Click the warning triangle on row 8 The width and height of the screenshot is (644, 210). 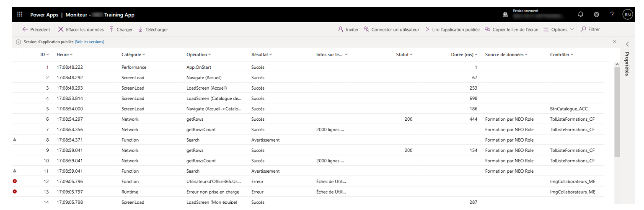coord(15,140)
